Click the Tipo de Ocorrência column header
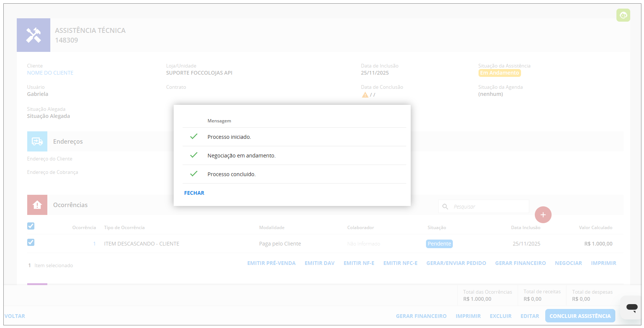This screenshot has width=644, height=328. click(x=124, y=228)
